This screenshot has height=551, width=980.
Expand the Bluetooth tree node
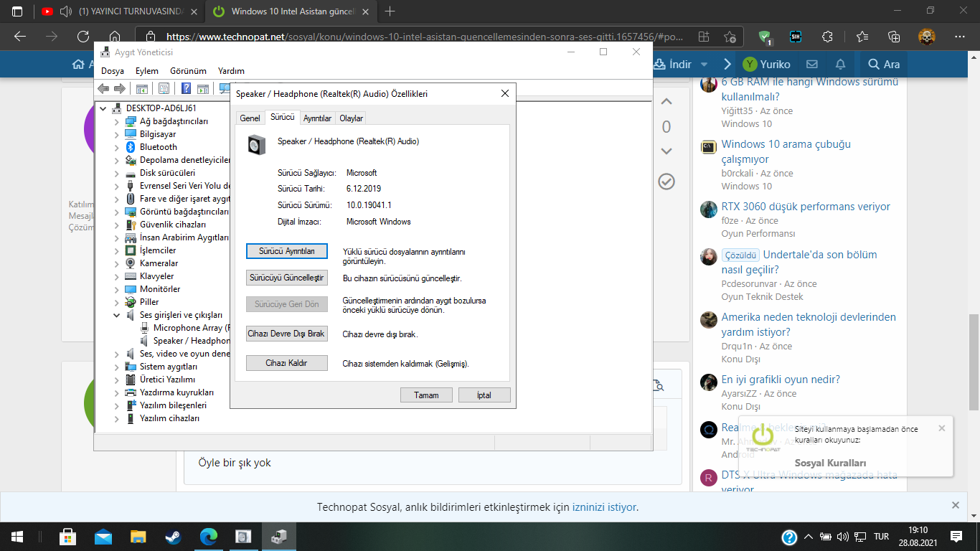coord(118,147)
